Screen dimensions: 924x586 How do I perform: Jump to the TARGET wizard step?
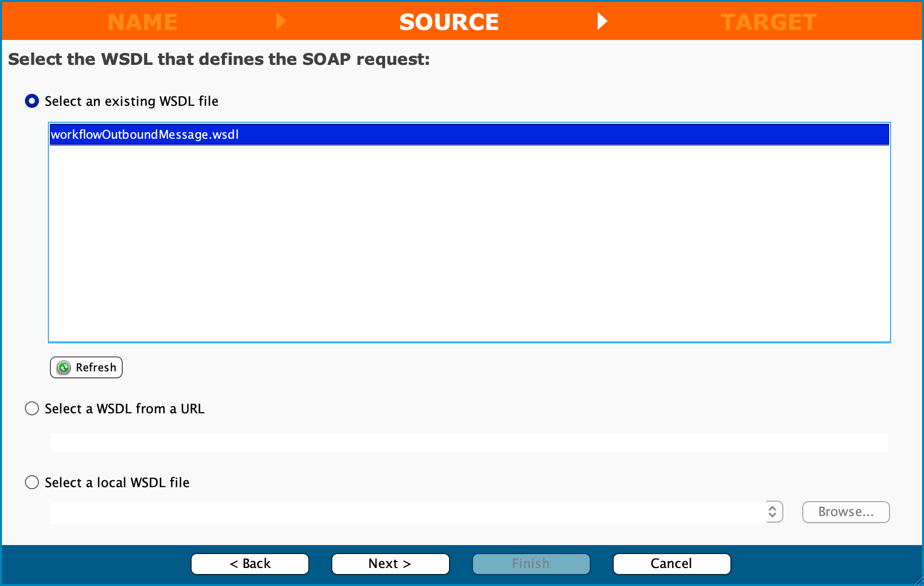[768, 22]
